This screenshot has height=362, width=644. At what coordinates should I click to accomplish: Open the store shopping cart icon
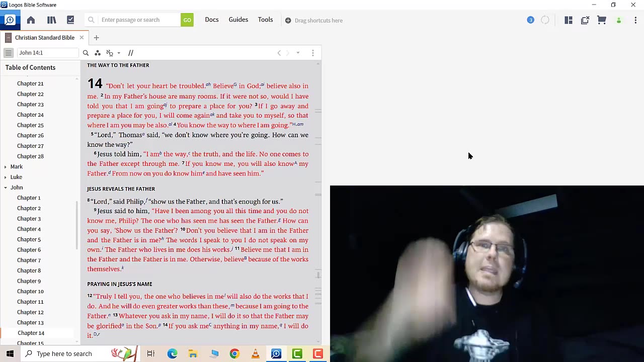coord(602,20)
